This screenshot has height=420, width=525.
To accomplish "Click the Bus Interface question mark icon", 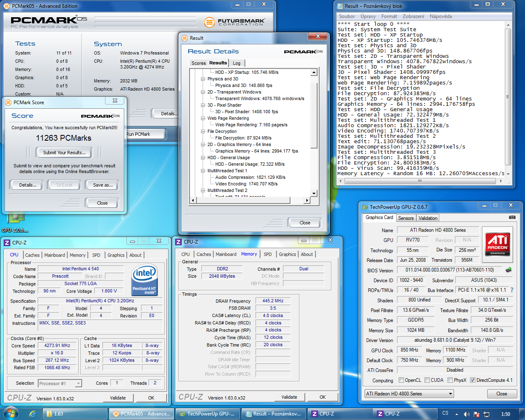I will [x=512, y=290].
